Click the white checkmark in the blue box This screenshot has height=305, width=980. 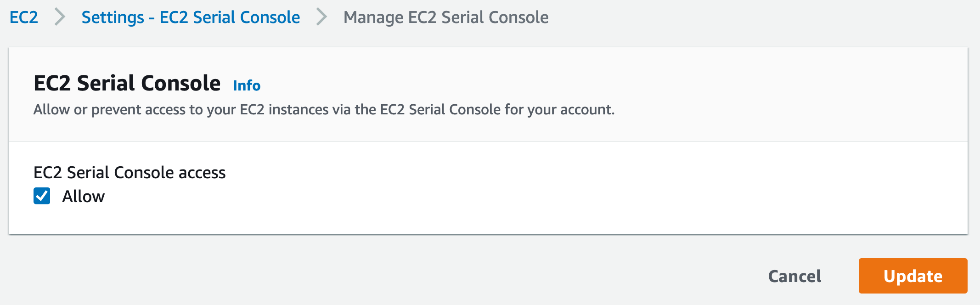click(42, 196)
